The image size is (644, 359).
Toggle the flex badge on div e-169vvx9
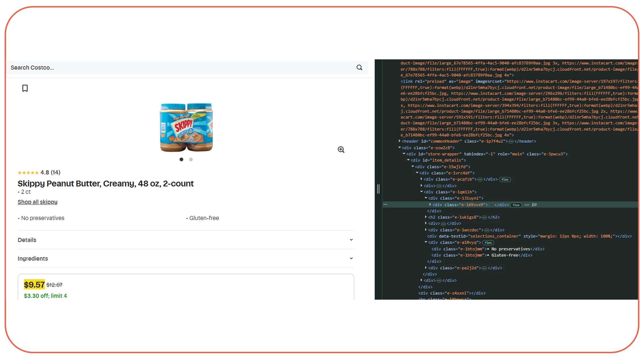pos(516,205)
